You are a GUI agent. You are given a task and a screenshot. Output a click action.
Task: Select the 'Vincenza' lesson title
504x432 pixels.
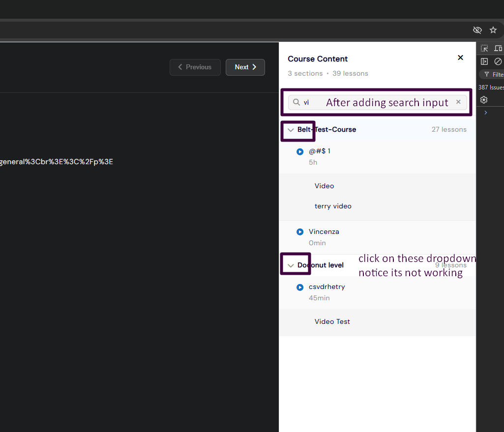tap(324, 231)
